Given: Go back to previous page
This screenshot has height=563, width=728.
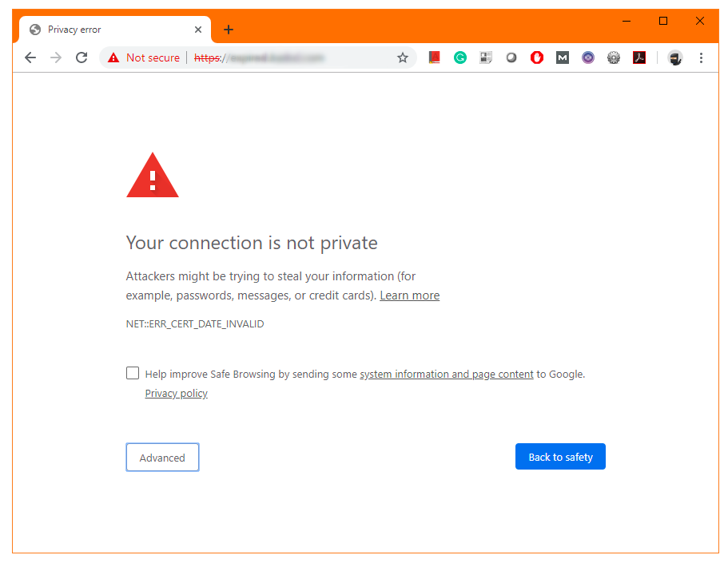Looking at the screenshot, I should click(x=30, y=57).
